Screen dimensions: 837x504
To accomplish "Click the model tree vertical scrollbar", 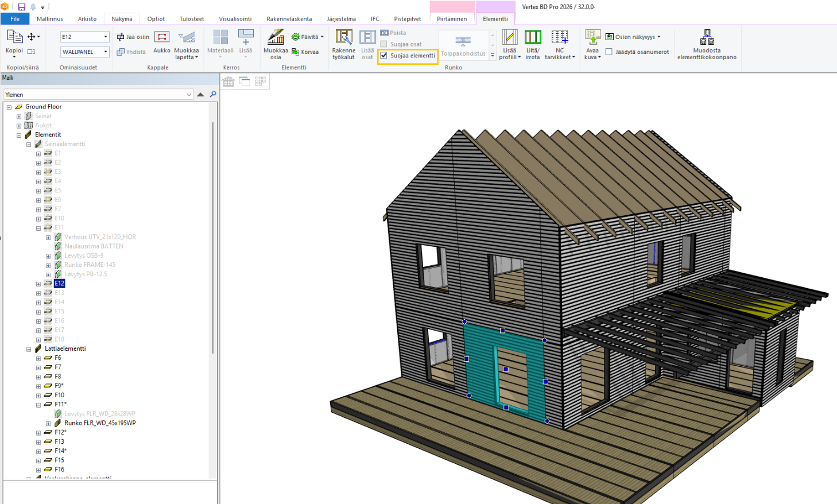I will [x=214, y=237].
